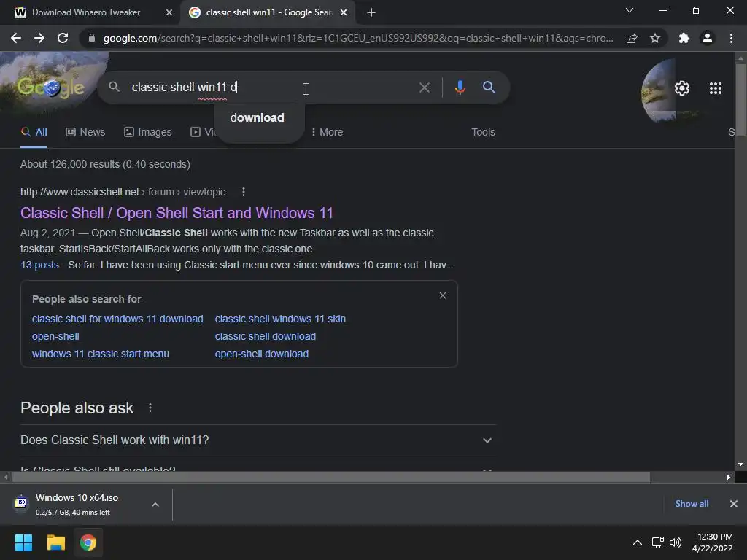This screenshot has width=747, height=560.
Task: Open volume control tray icon
Action: pyautogui.click(x=675, y=542)
